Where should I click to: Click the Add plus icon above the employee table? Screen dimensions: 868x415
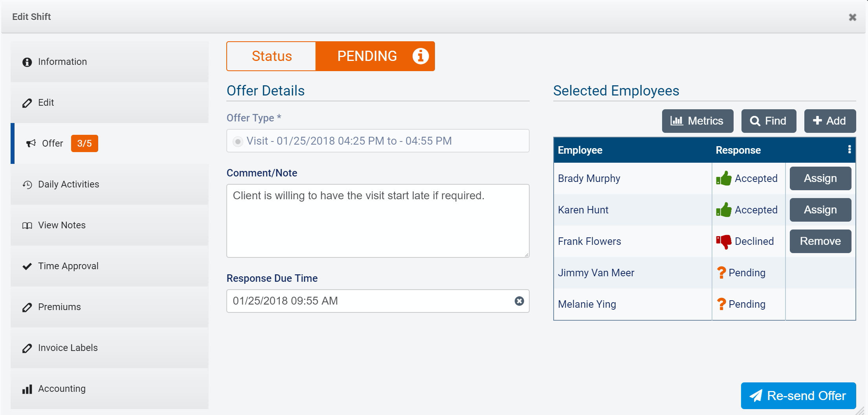click(817, 121)
